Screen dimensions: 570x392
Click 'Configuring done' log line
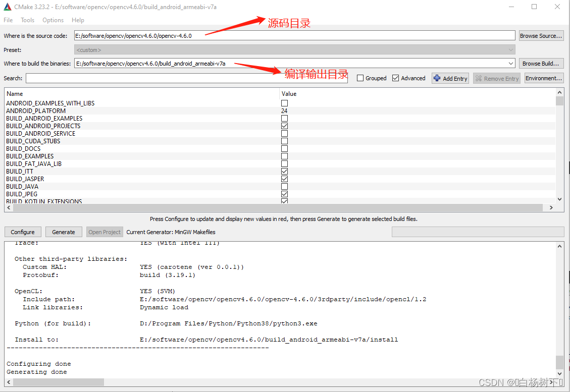click(39, 364)
